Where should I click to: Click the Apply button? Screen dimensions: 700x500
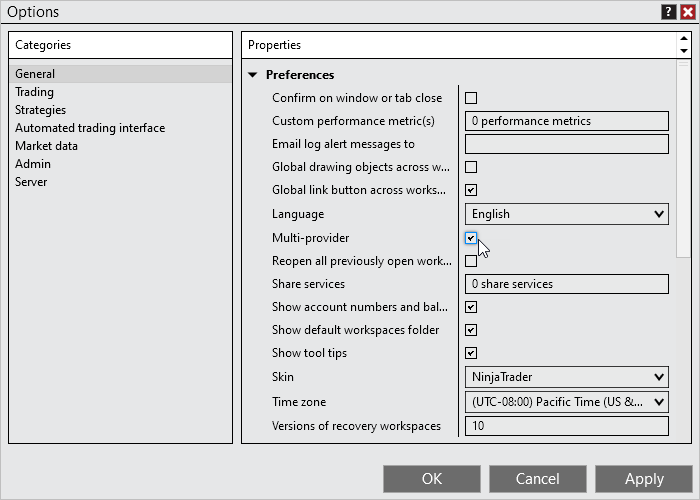point(644,479)
